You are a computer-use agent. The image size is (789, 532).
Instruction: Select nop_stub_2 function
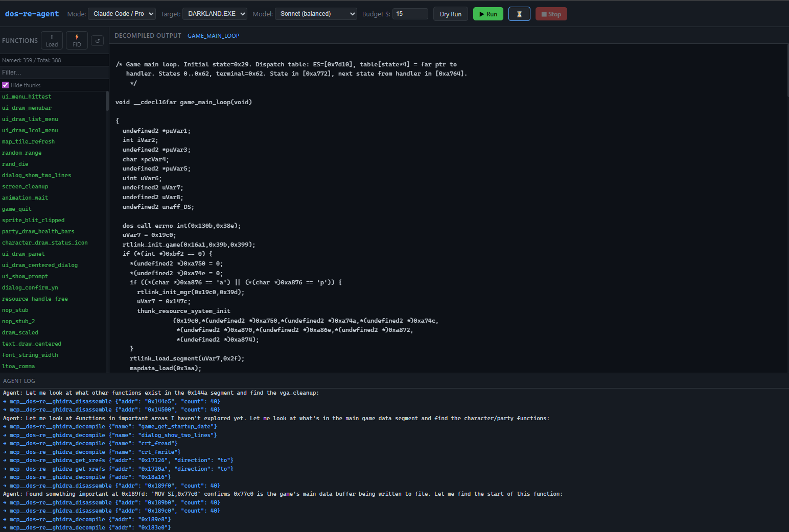(x=18, y=321)
